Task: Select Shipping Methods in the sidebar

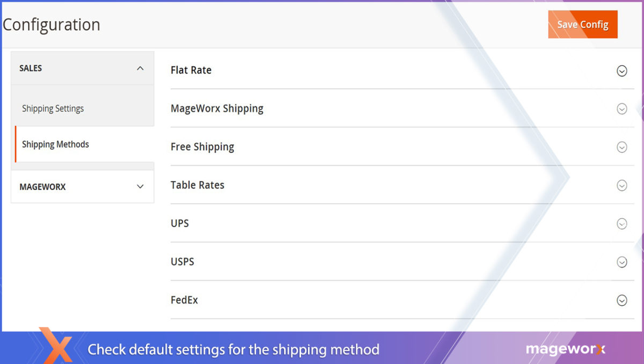Action: tap(55, 144)
